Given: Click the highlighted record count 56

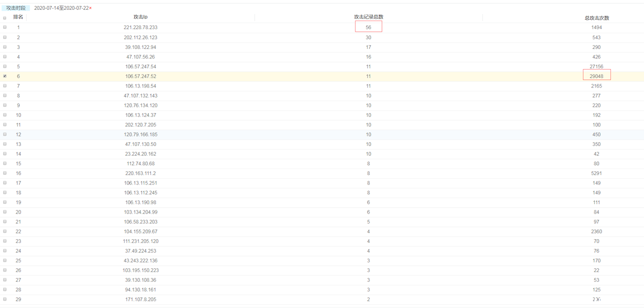Looking at the screenshot, I should pos(368,27).
